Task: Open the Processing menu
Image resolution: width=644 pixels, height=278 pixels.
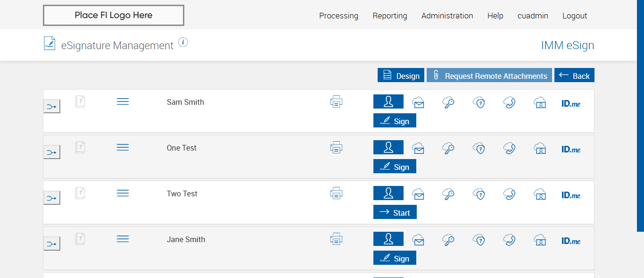Action: [x=339, y=16]
